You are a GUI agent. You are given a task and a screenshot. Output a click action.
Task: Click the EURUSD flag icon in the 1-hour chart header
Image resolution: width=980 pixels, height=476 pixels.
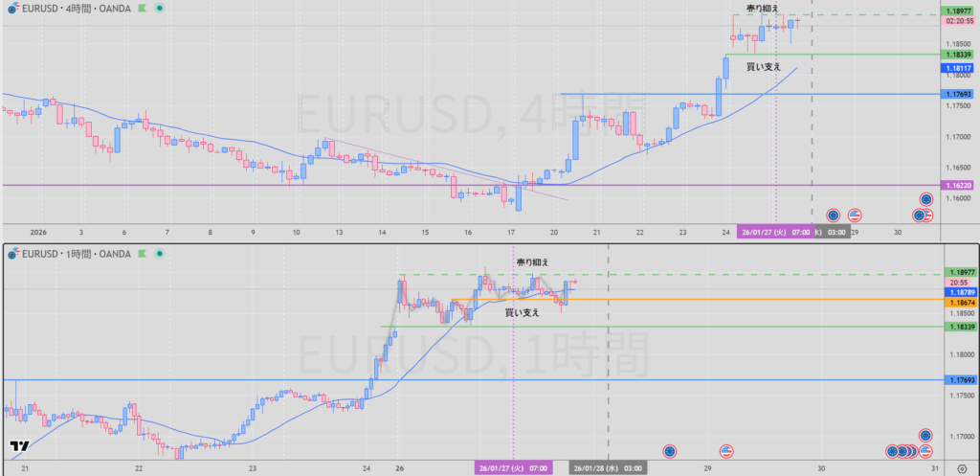11,253
